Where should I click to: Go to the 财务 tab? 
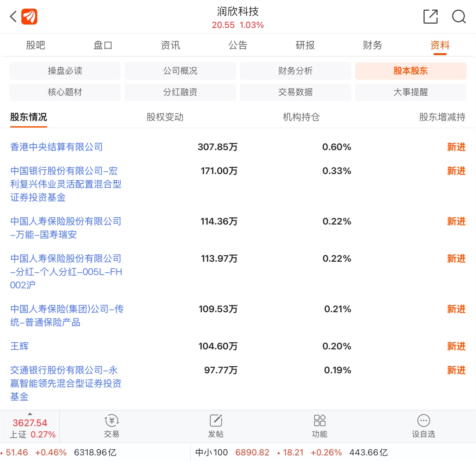tap(373, 45)
